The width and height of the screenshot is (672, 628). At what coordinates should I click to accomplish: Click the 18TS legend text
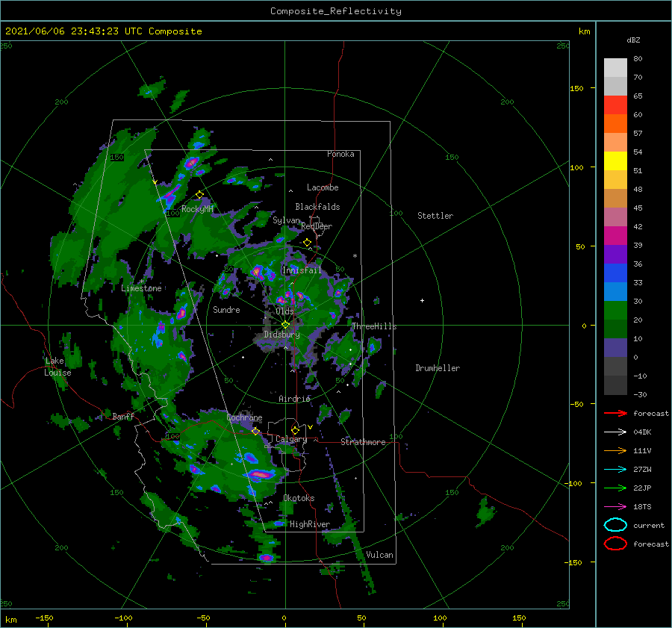coord(642,506)
